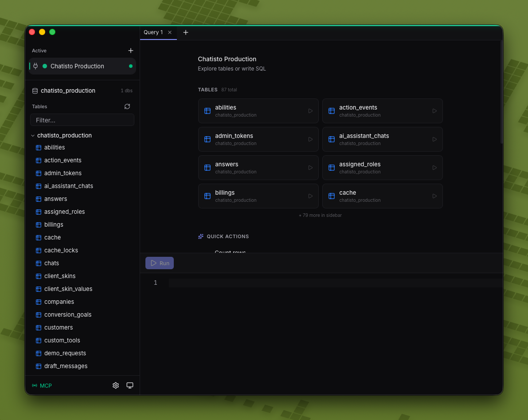528x420 pixels.
Task: Select answers card in Tables grid
Action: [258, 168]
